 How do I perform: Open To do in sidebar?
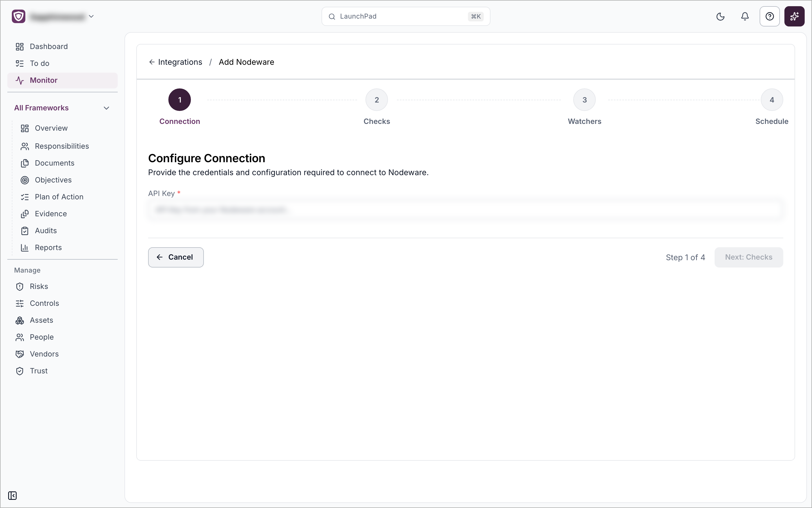(63, 64)
